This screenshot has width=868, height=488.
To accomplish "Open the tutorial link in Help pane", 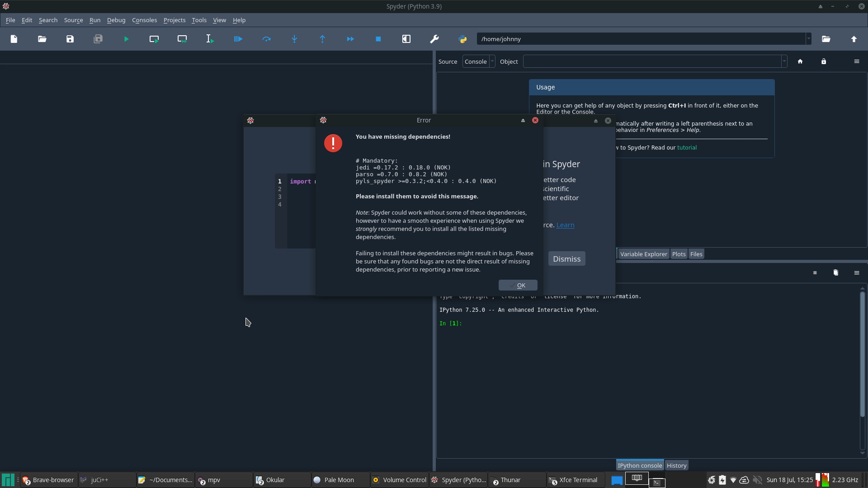I will pos(687,148).
